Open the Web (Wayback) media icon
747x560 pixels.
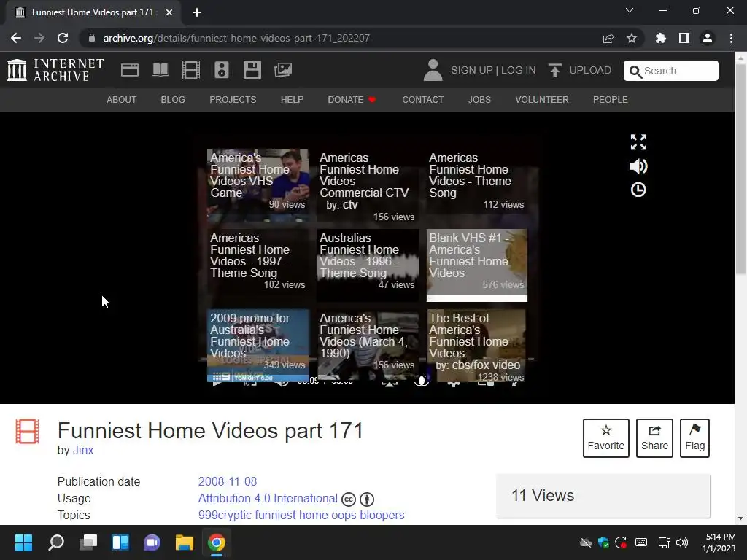130,70
